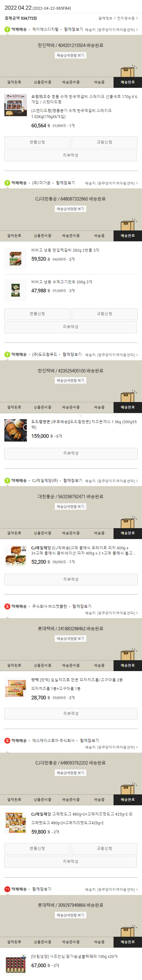The image size is (142, 980).
Task: Click the box icon under 한진택배 404201215504
Action: [128, 72]
